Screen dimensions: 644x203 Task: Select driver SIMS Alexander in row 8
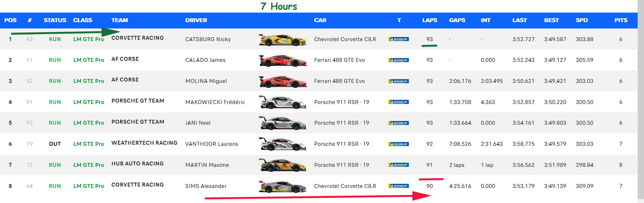pyautogui.click(x=206, y=186)
